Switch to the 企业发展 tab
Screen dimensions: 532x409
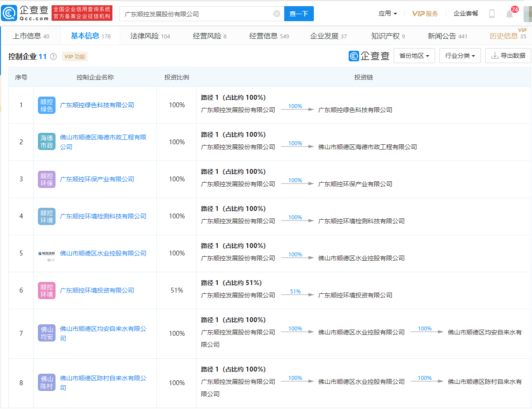328,36
